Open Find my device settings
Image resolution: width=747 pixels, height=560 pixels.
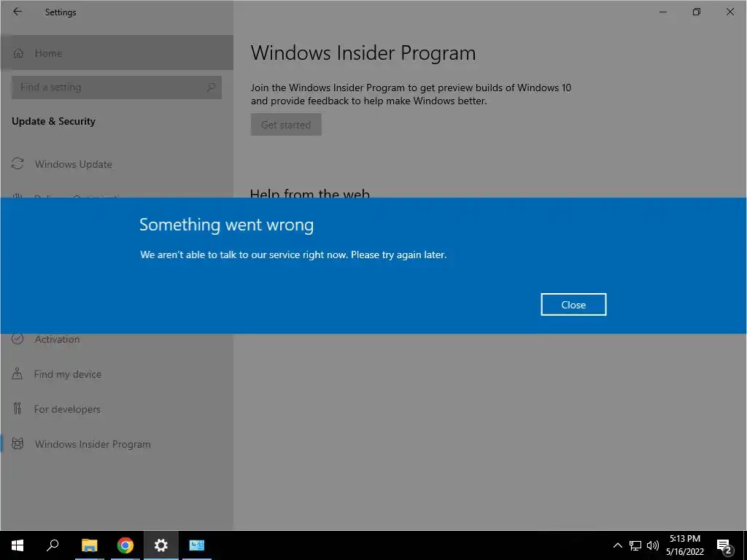click(117, 374)
